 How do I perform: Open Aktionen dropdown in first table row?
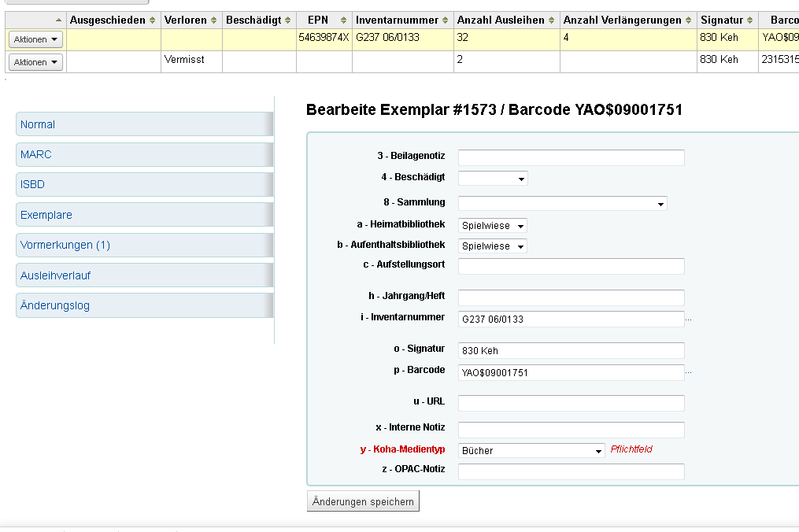pyautogui.click(x=35, y=39)
